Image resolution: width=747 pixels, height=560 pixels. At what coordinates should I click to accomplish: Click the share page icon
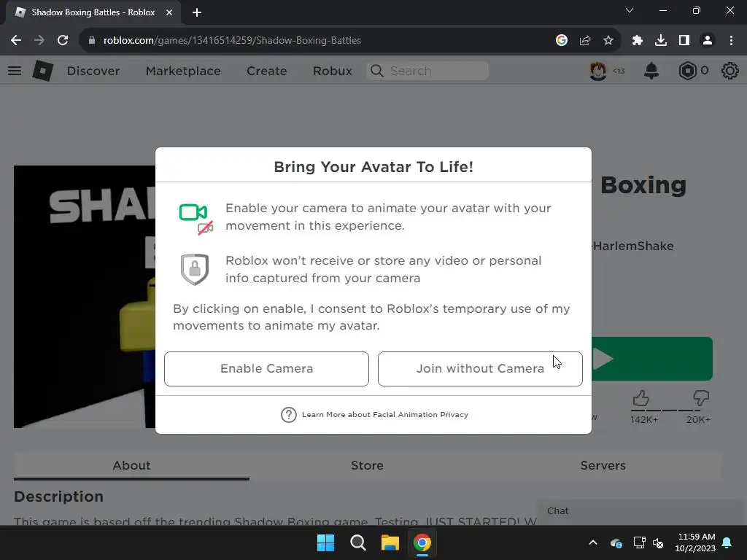point(585,41)
